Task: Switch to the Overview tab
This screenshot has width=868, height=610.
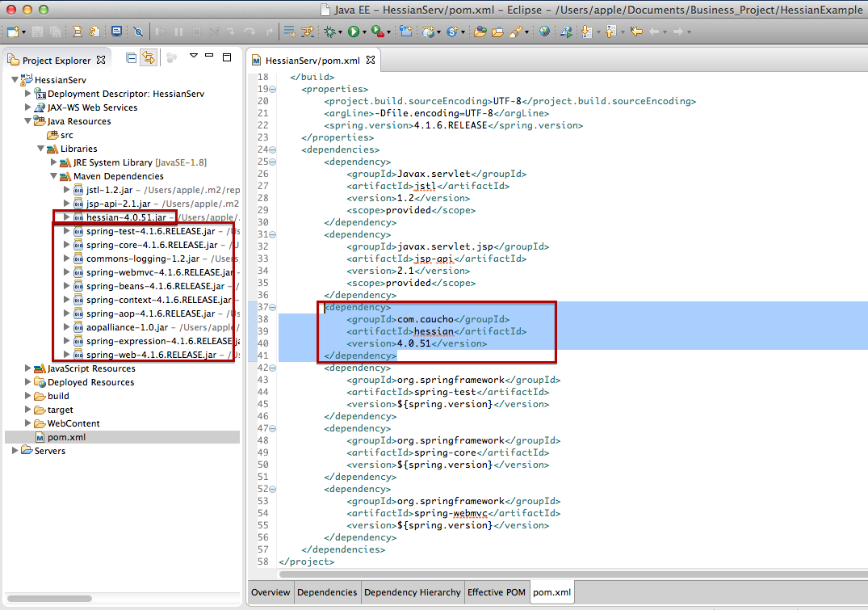Action: [270, 592]
